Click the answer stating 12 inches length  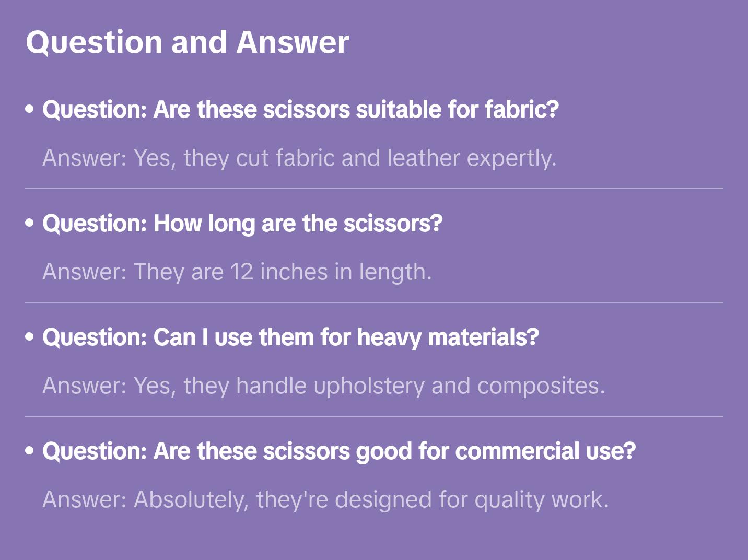[x=237, y=272]
